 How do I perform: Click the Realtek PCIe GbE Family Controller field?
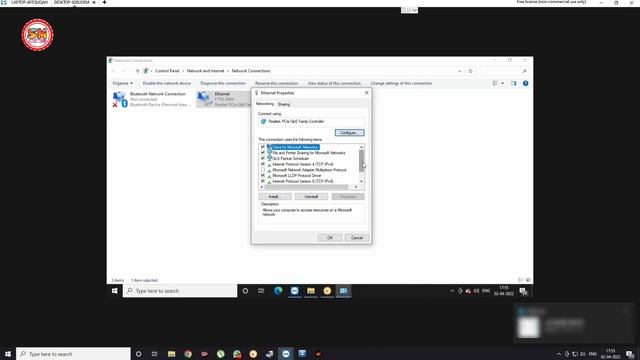click(x=311, y=122)
